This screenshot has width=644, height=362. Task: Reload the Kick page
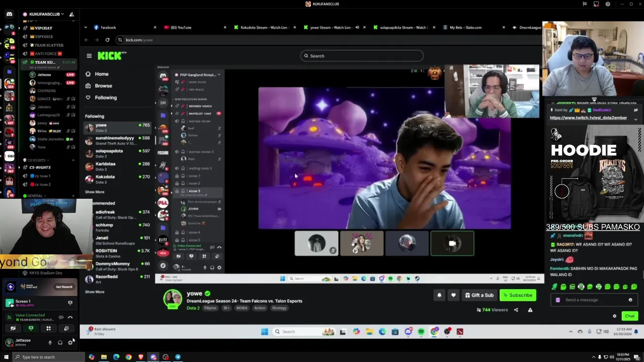coord(107,40)
